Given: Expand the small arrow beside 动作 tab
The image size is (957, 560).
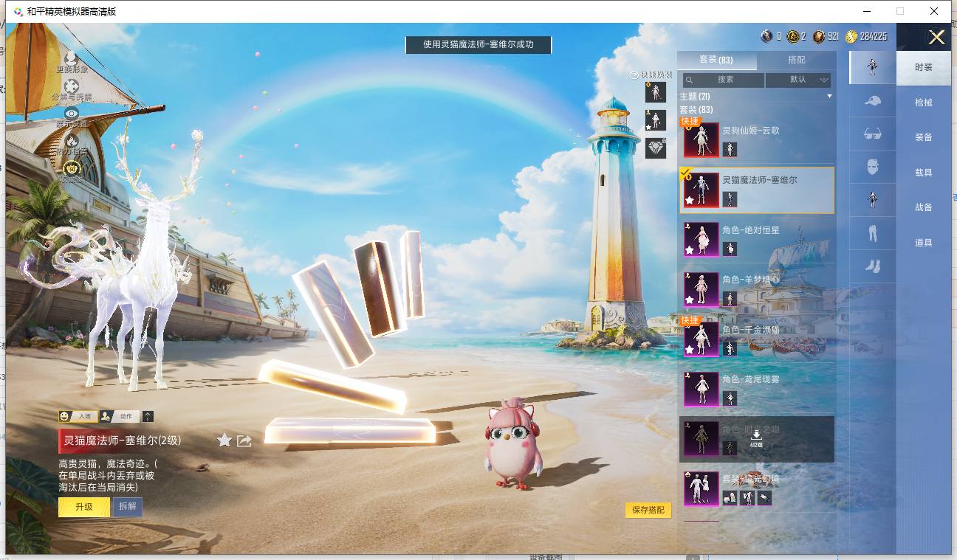Looking at the screenshot, I should 148,416.
